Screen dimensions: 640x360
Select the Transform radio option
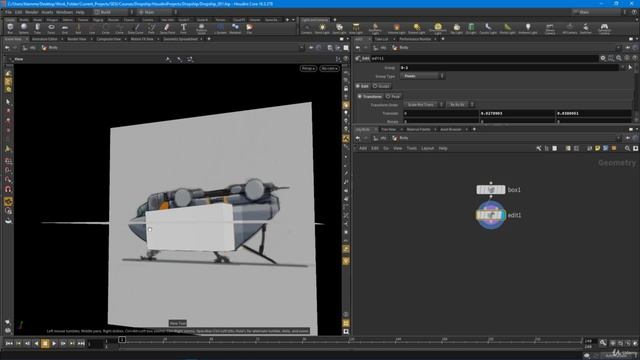pos(370,96)
